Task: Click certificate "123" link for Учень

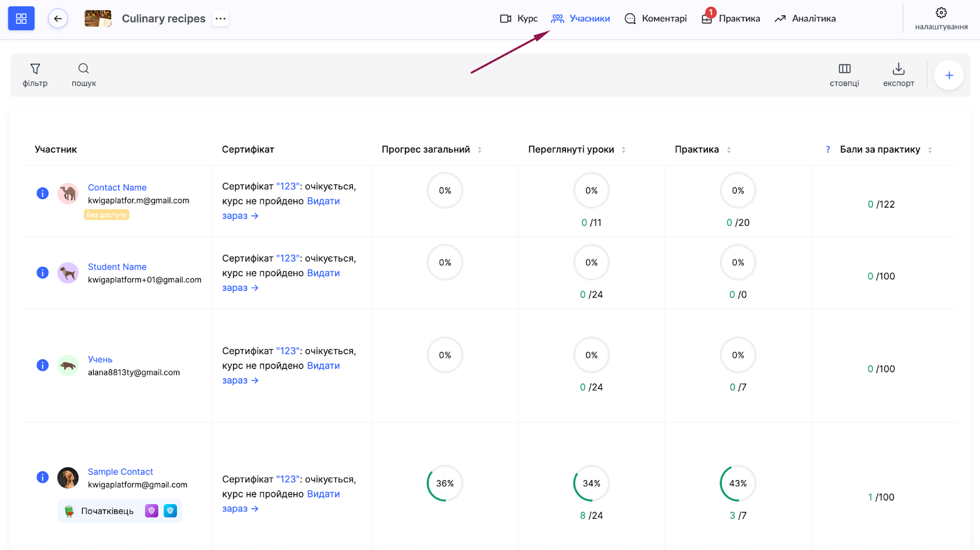Action: tap(288, 351)
